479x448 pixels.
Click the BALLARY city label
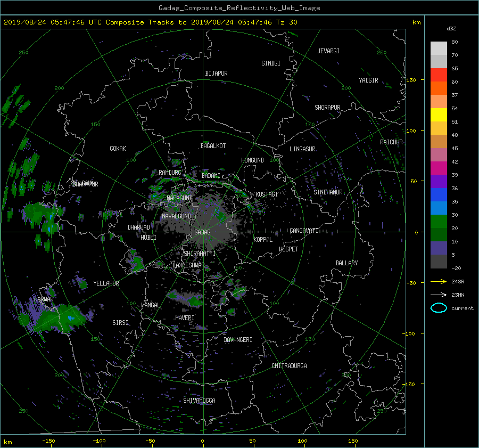click(346, 263)
